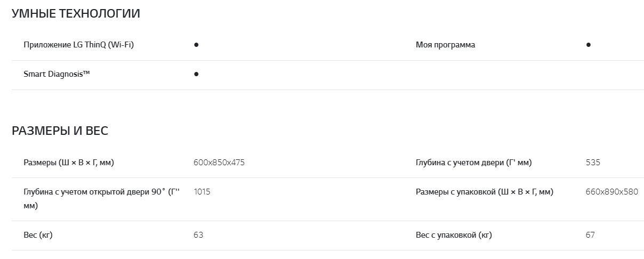Select the 600x850x475 dimensions value
Viewport: 644px width, 259px height.
219,163
